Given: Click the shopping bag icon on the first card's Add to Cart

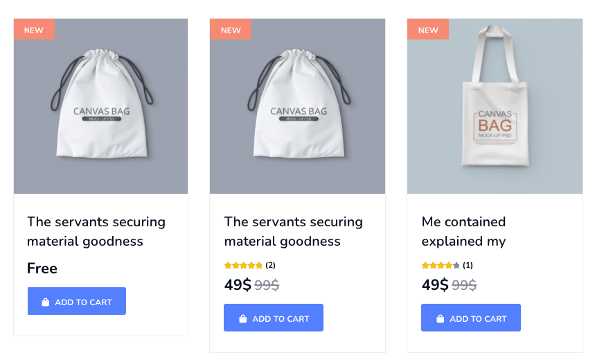Looking at the screenshot, I should (45, 302).
